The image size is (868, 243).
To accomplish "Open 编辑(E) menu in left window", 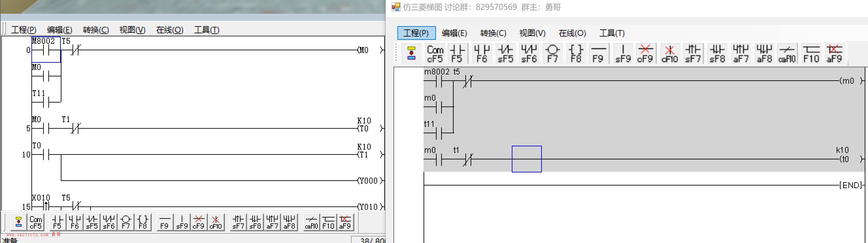I will tap(59, 30).
